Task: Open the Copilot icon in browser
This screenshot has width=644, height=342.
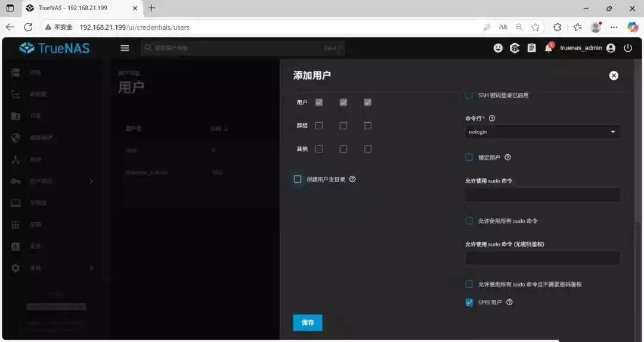Action: [633, 27]
